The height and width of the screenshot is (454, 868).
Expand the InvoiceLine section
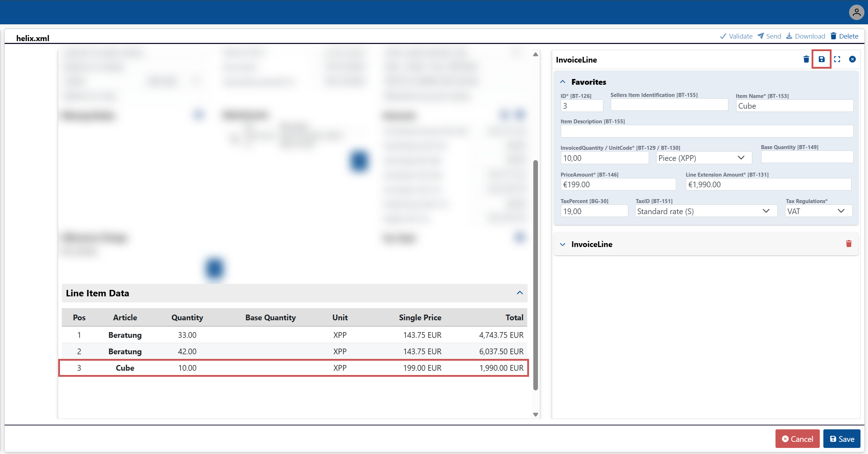pyautogui.click(x=563, y=245)
